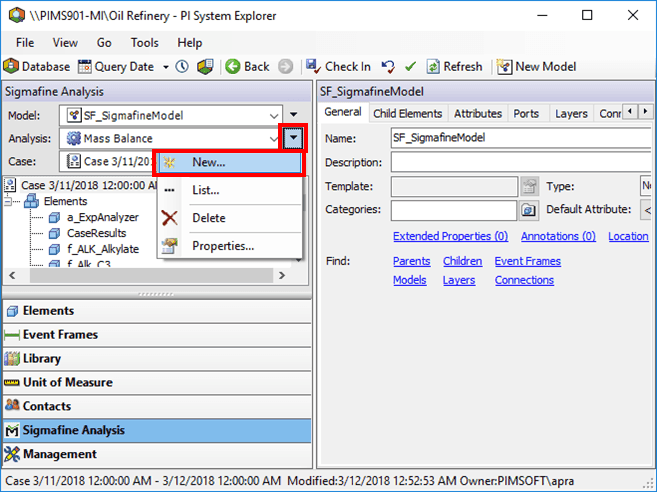Collapse the Elements tree node

(8, 202)
